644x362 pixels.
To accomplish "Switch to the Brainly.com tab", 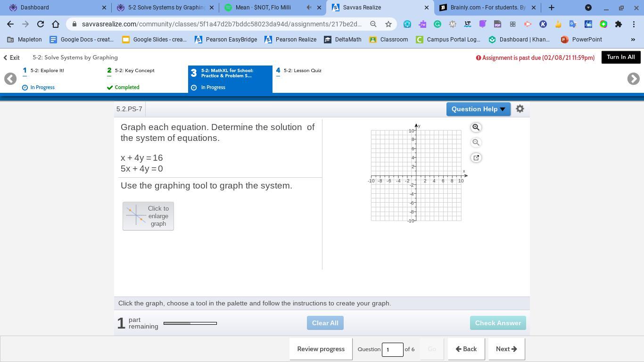I will (x=487, y=8).
